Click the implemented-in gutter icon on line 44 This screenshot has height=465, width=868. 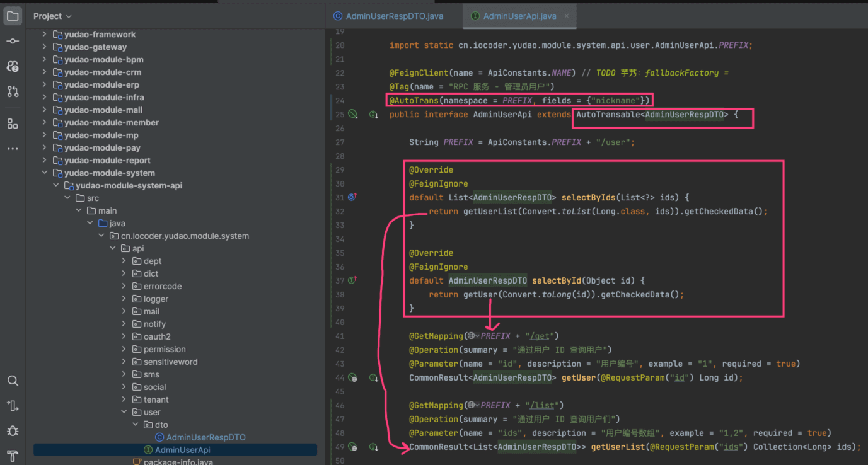pos(374,378)
